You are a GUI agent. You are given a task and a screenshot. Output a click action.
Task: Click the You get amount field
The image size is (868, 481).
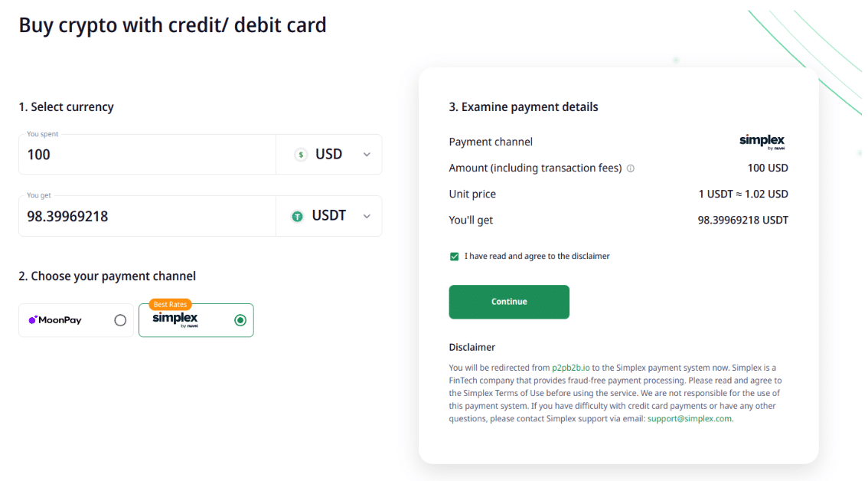pyautogui.click(x=147, y=217)
